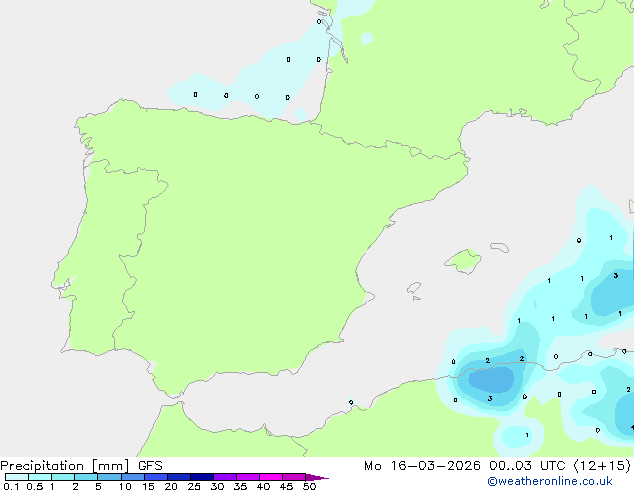Image resolution: width=634 pixels, height=490 pixels.
Task: Click the legend label 20
Action: pos(171,486)
